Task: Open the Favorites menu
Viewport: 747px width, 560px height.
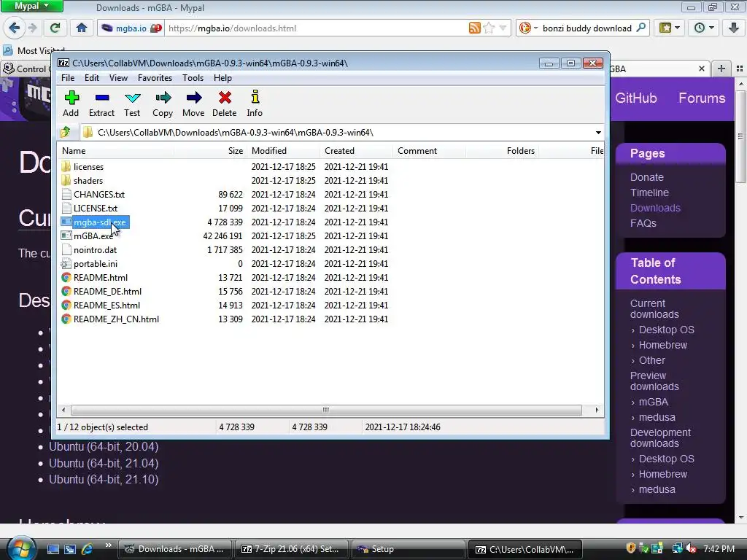Action: (155, 77)
